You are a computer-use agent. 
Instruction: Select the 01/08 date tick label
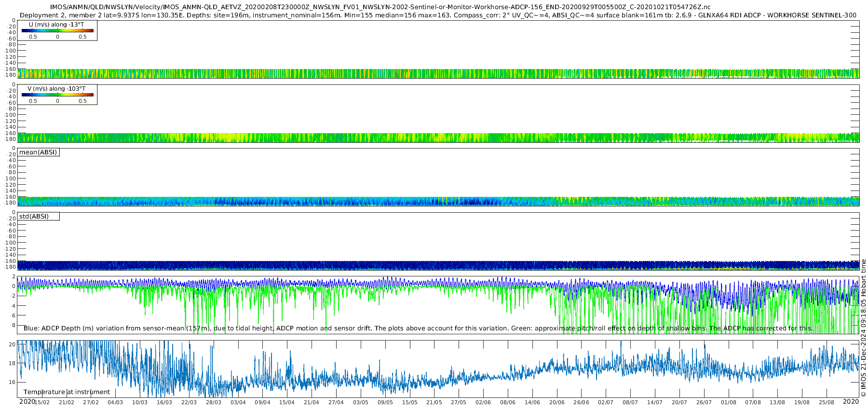pyautogui.click(x=729, y=402)
